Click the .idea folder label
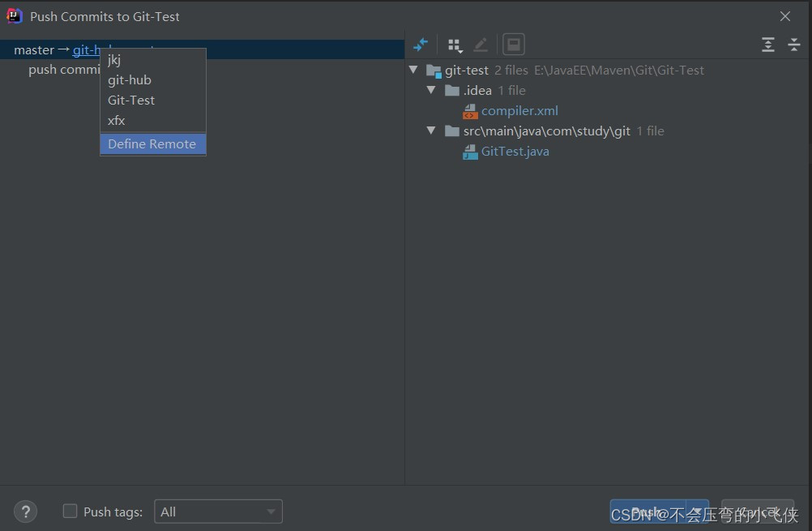Viewport: 812px width, 531px height. [x=477, y=91]
